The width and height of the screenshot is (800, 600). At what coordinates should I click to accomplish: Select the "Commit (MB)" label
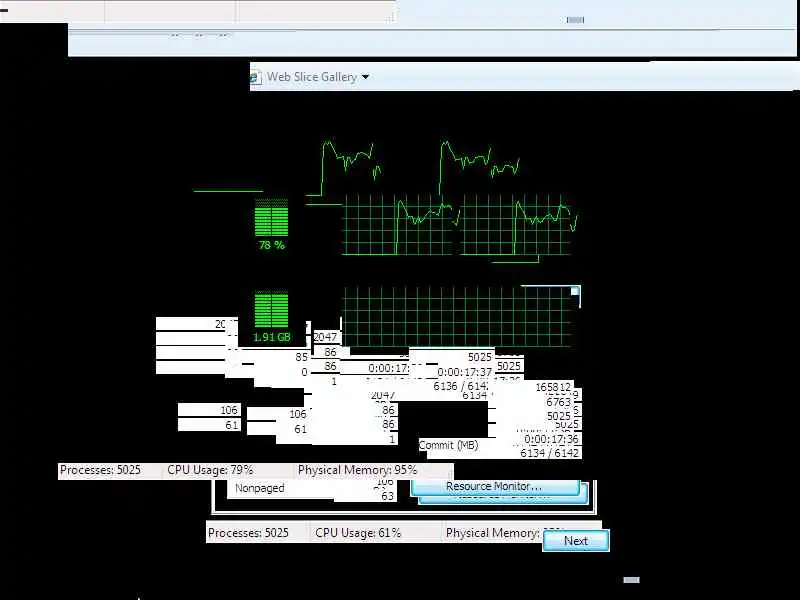pyautogui.click(x=448, y=445)
